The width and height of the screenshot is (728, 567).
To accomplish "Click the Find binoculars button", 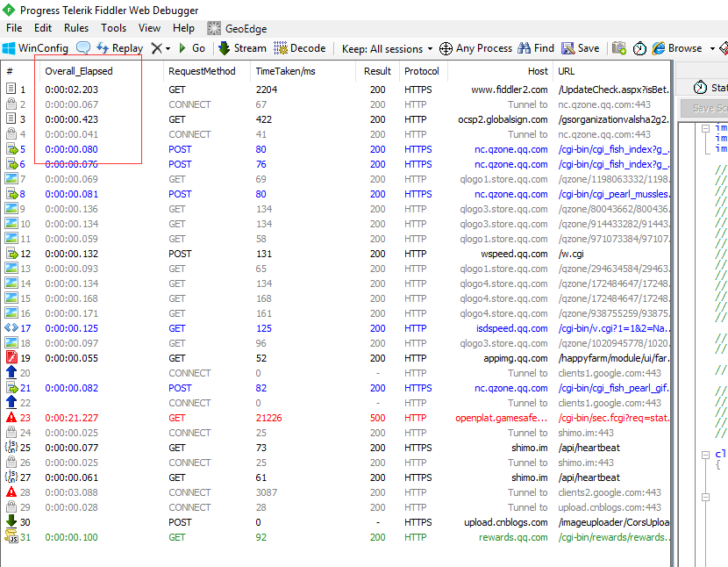I will pyautogui.click(x=536, y=48).
